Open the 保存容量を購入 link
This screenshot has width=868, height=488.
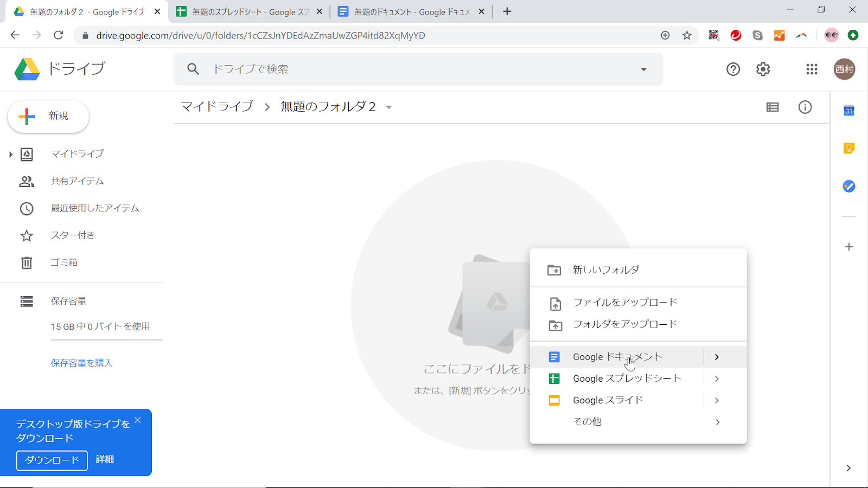pos(81,363)
